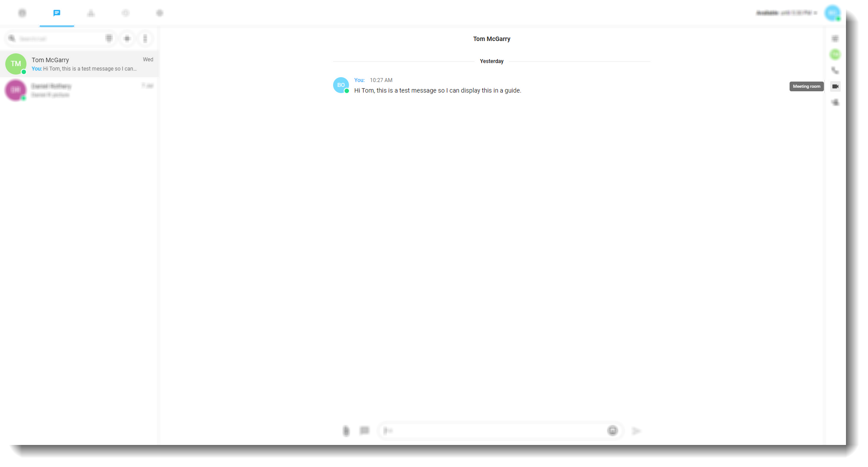Open the third top navigation tab with hierarchy icon
The image size is (868, 467).
point(91,13)
